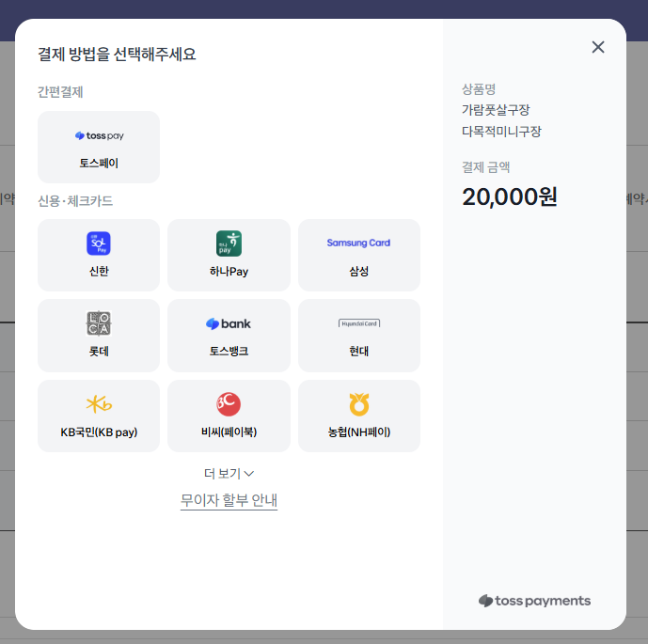The width and height of the screenshot is (648, 644).
Task: Choose 비씨(페이북) label
Action: [229, 432]
